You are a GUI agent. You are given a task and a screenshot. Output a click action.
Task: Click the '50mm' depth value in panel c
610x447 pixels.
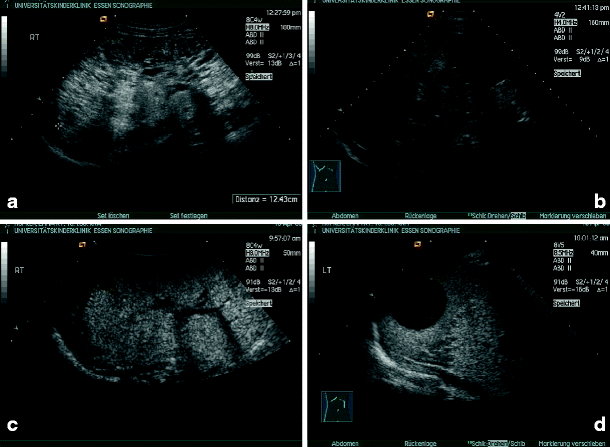pyautogui.click(x=292, y=253)
